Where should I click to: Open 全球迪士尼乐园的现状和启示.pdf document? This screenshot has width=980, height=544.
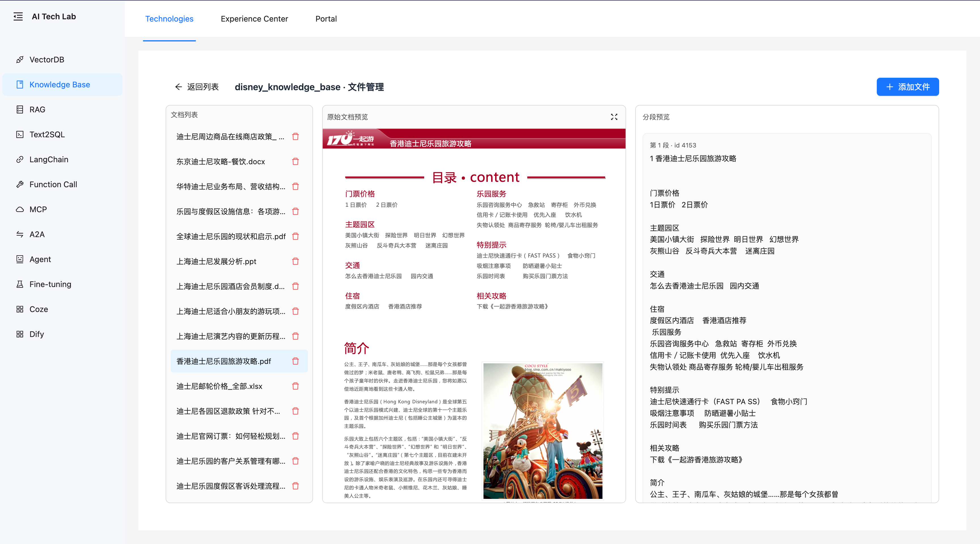click(231, 236)
